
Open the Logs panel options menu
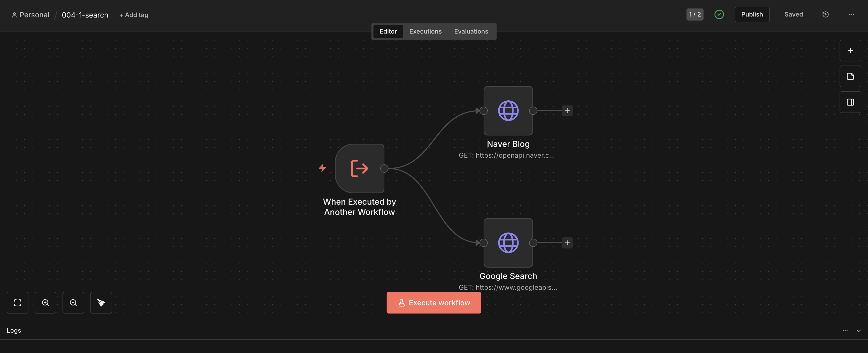point(845,331)
